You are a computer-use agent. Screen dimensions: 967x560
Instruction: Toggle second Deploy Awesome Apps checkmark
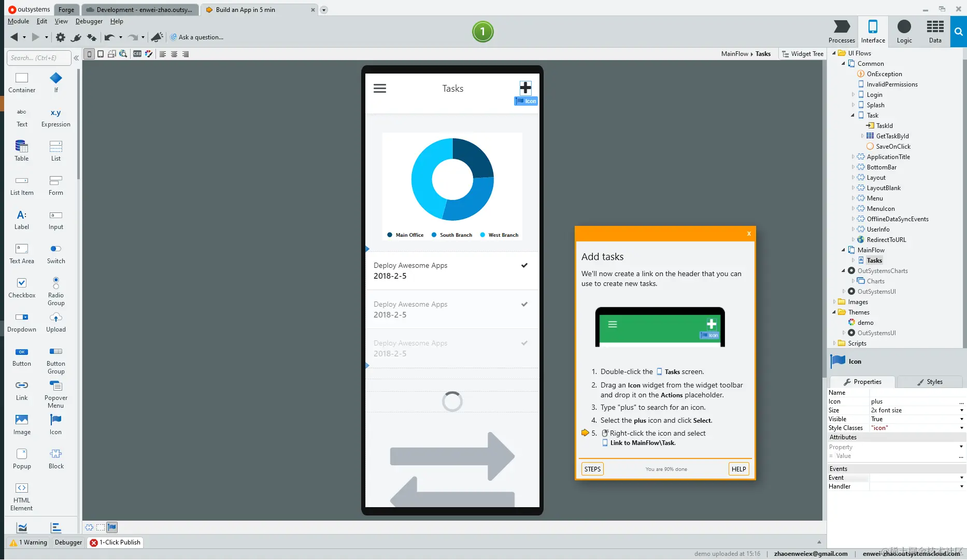tap(524, 304)
